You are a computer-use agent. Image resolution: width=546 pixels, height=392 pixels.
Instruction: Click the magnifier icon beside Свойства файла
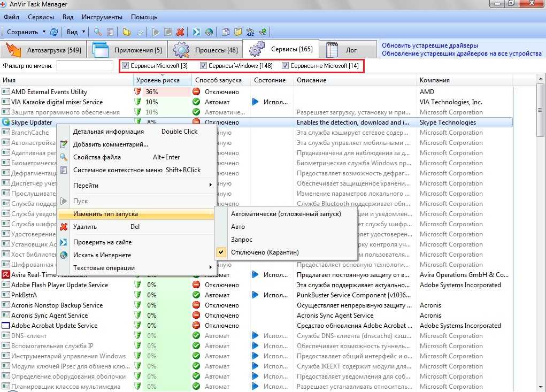coord(64,157)
